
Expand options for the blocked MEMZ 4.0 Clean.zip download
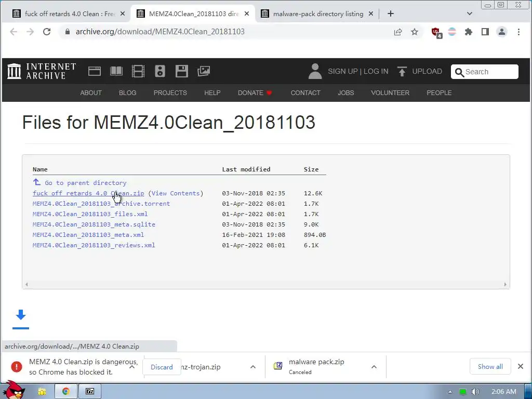(132, 367)
